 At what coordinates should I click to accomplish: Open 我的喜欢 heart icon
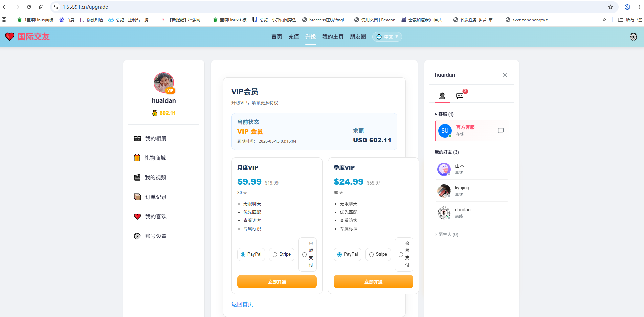pyautogui.click(x=137, y=216)
